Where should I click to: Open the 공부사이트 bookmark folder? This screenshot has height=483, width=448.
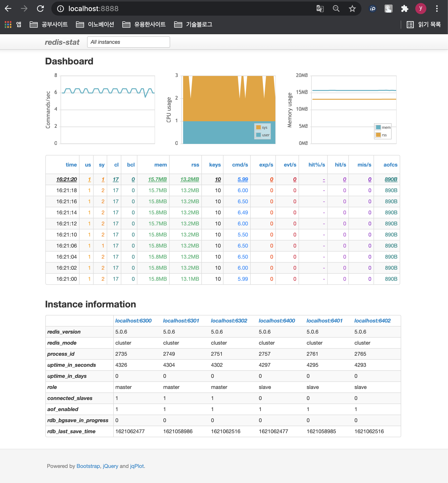pos(49,24)
